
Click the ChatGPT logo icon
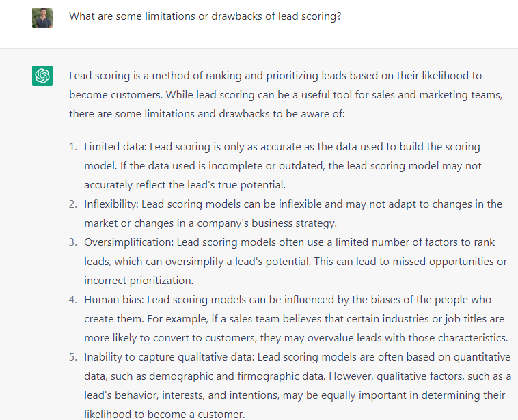click(x=42, y=76)
